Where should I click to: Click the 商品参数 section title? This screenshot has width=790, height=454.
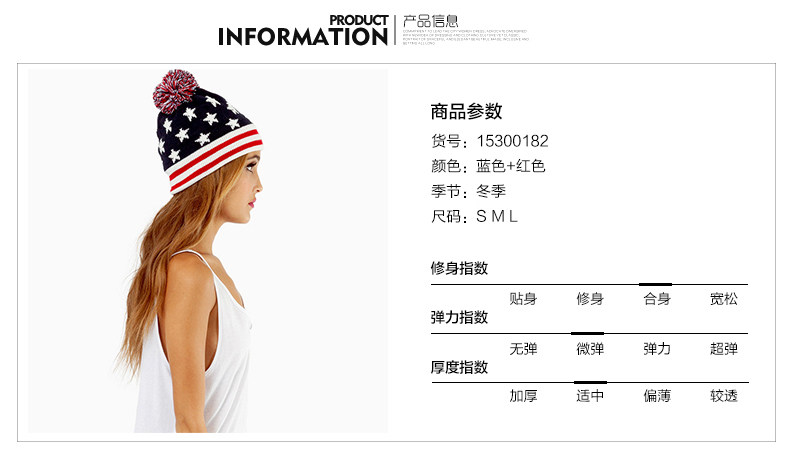click(x=467, y=111)
